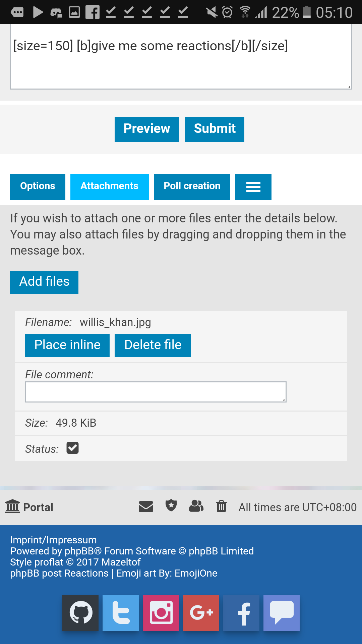362x644 pixels.
Task: Click the members group icon in footer
Action: (196, 506)
